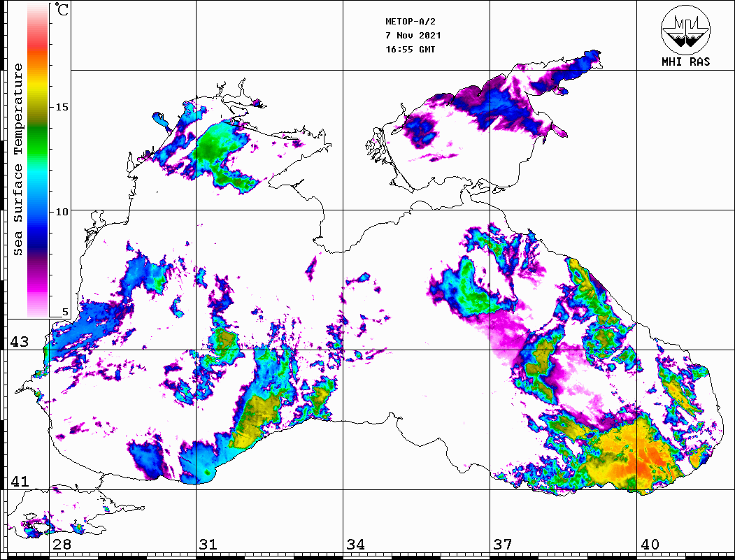Click the longitude label '31'
Screen dimensions: 735x560
coord(208,544)
